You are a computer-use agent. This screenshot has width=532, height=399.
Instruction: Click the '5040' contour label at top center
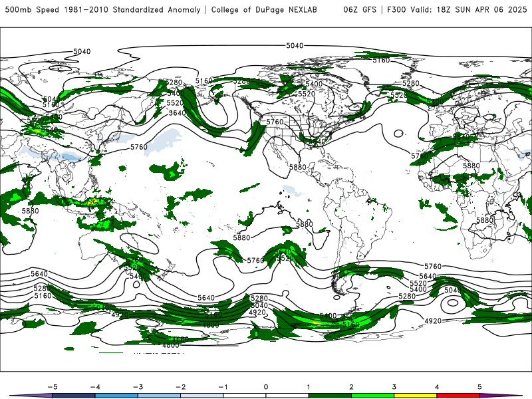coord(295,45)
